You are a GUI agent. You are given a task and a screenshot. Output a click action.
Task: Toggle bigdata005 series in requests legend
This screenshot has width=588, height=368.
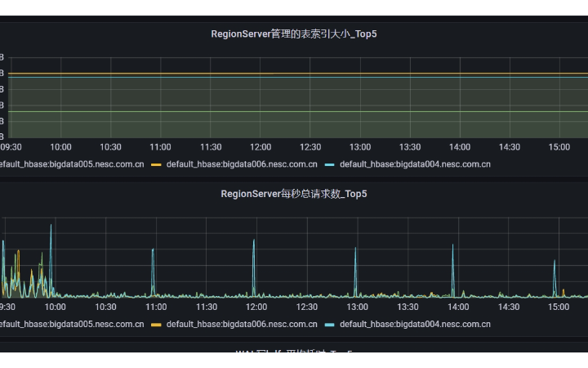coord(71,325)
